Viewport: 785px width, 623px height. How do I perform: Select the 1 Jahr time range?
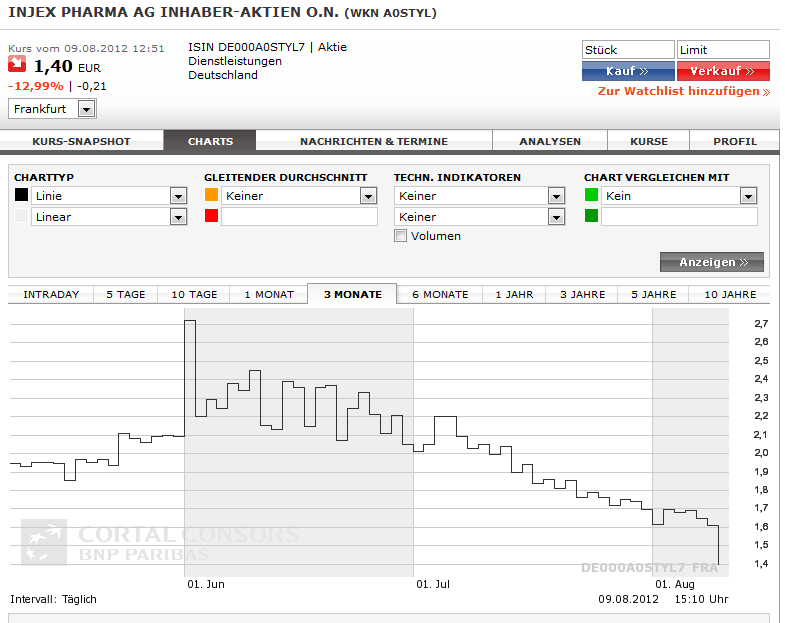coord(514,294)
